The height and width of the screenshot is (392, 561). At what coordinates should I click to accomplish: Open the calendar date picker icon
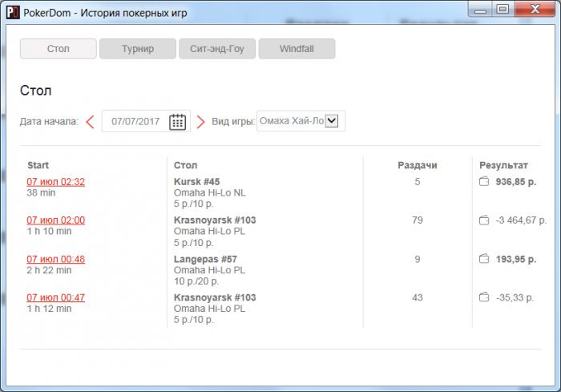(x=177, y=122)
